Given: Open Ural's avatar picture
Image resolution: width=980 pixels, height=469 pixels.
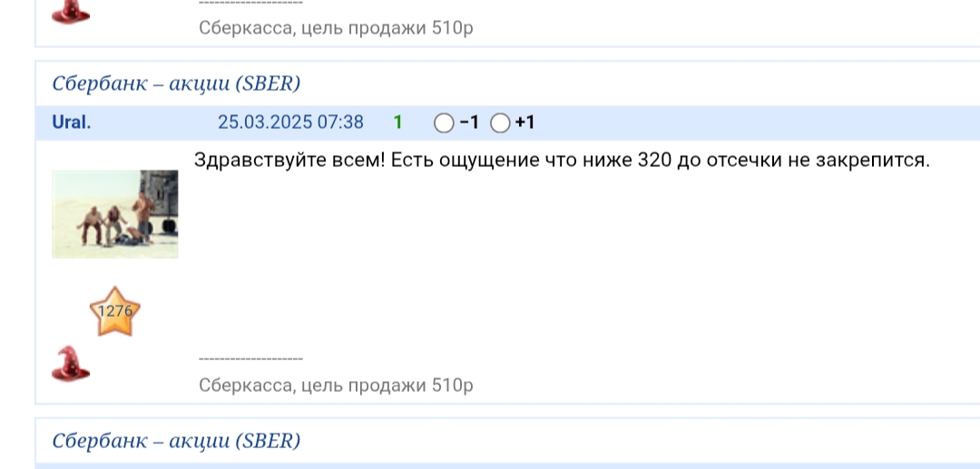Looking at the screenshot, I should (x=114, y=214).
